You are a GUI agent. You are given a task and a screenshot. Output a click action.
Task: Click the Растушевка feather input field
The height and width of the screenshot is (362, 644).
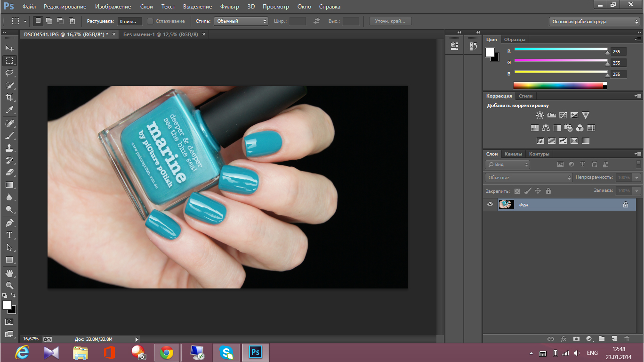tap(129, 21)
